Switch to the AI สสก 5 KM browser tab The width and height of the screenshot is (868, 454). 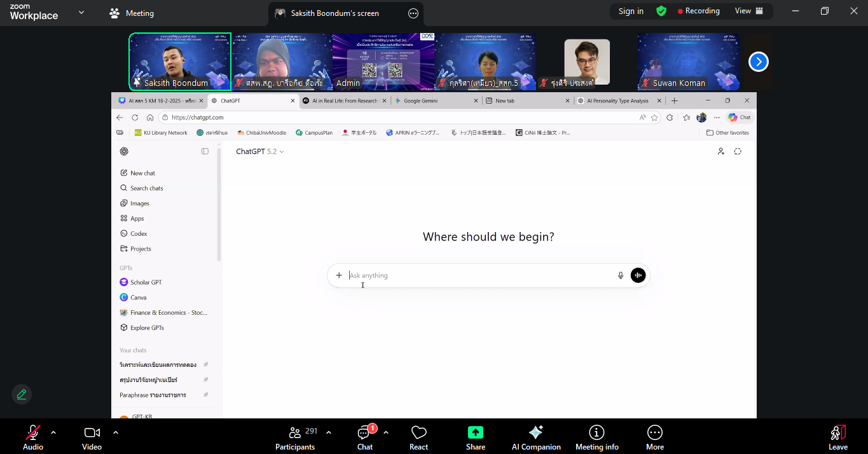click(x=162, y=100)
